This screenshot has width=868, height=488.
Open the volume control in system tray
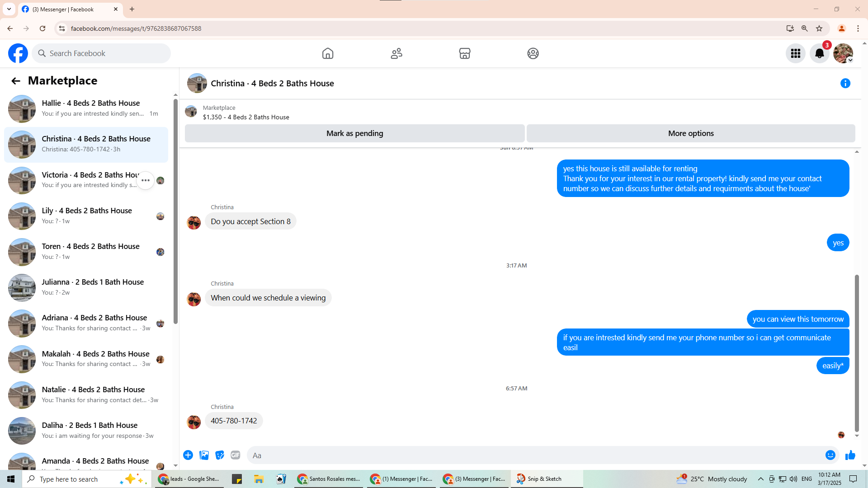[x=793, y=479]
